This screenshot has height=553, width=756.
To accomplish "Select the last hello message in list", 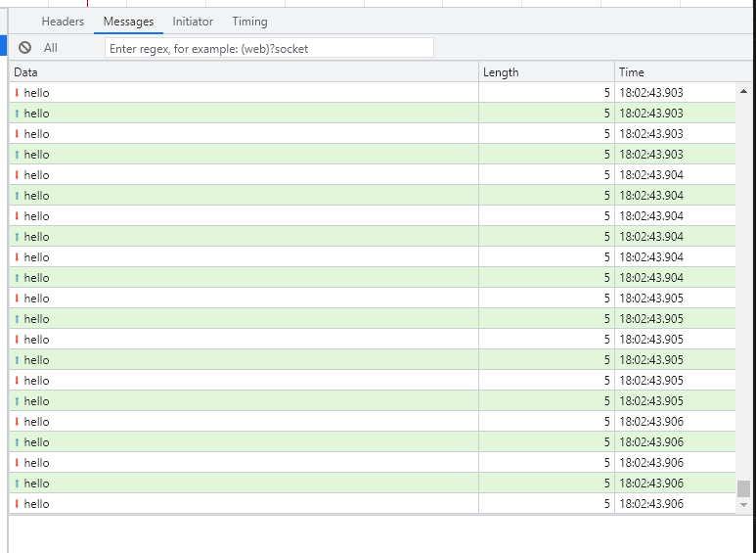I will [x=245, y=504].
